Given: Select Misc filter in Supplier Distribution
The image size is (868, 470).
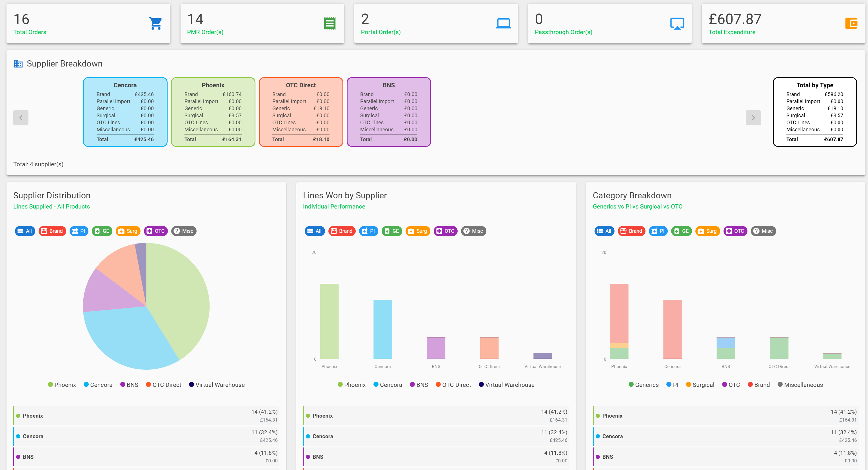Looking at the screenshot, I should [x=184, y=231].
